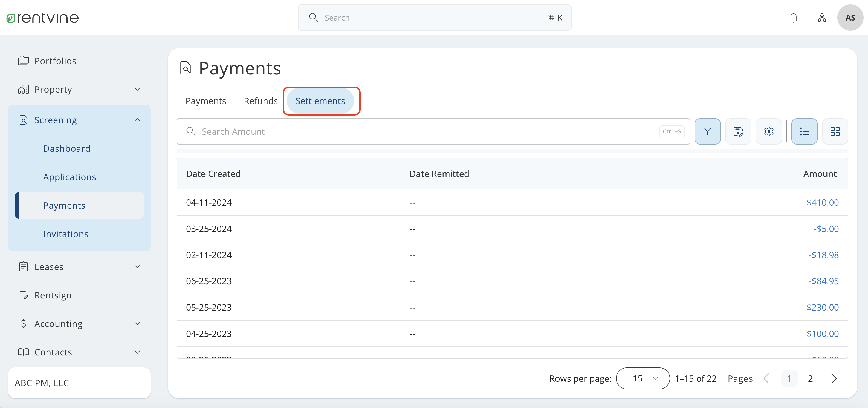Open the notifications bell icon
This screenshot has width=868, height=408.
(794, 18)
